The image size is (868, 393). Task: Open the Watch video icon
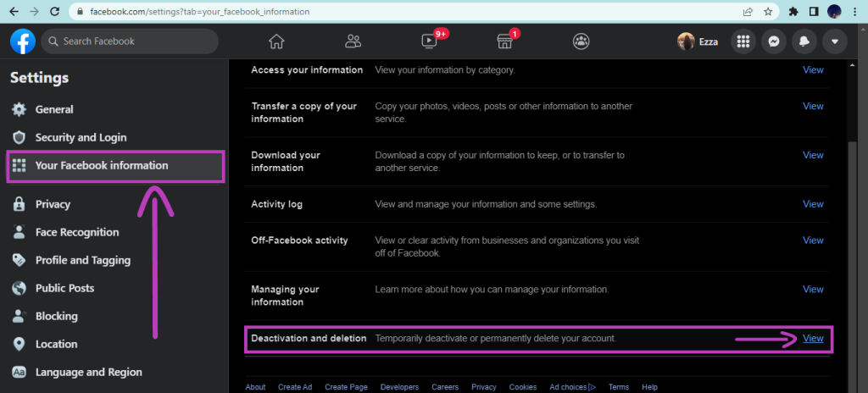(x=429, y=42)
